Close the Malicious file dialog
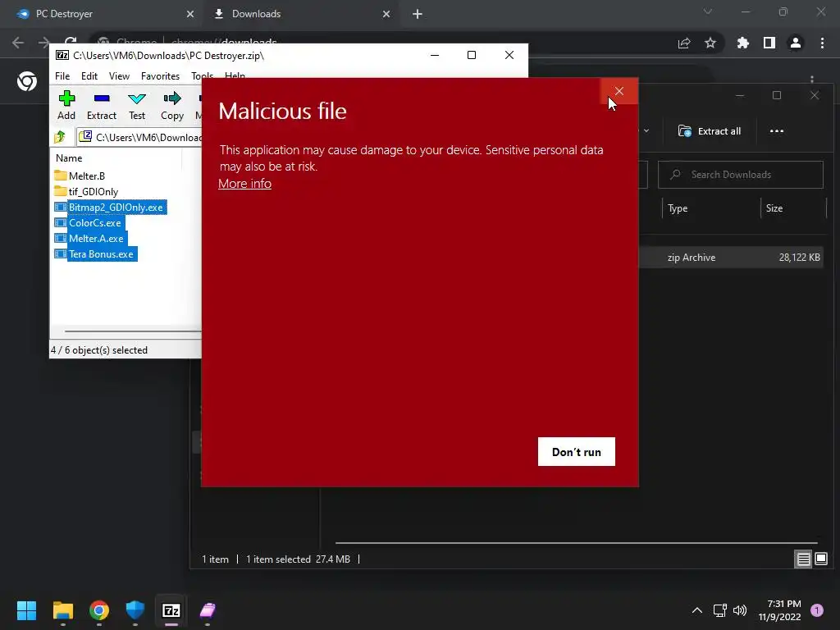The width and height of the screenshot is (840, 630). tap(619, 91)
